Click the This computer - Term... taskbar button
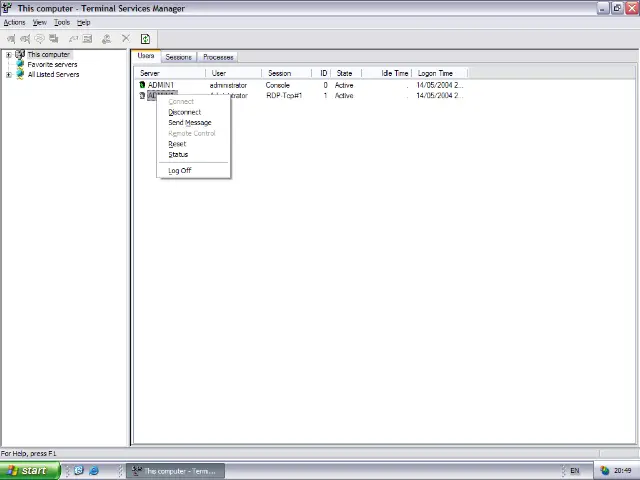 (175, 471)
